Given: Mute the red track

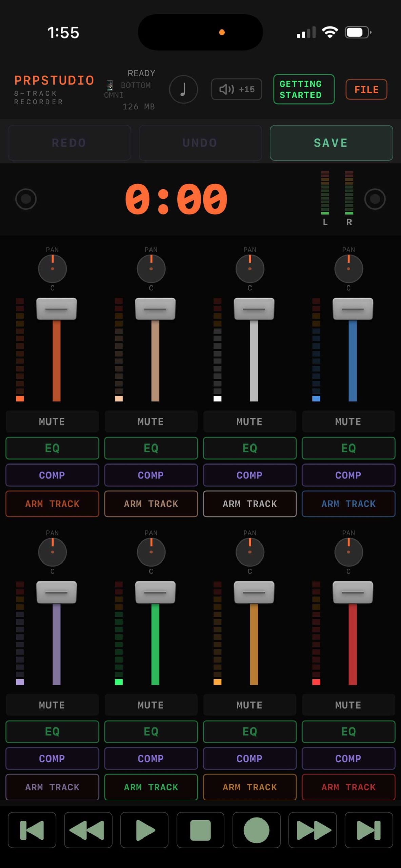Looking at the screenshot, I should pyautogui.click(x=348, y=705).
